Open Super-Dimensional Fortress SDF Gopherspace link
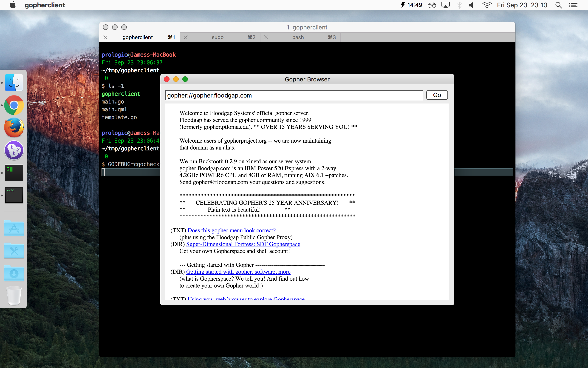Viewport: 588px width, 368px height. [243, 244]
